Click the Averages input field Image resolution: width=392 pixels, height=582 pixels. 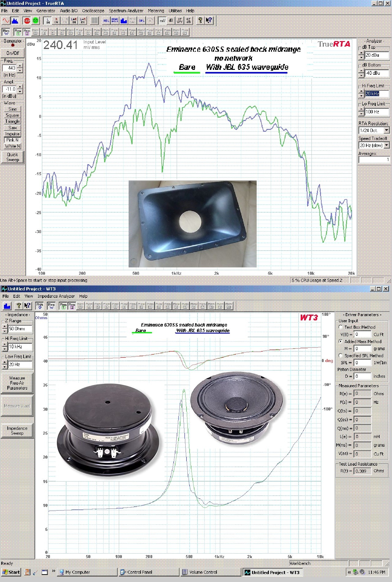[x=374, y=160]
